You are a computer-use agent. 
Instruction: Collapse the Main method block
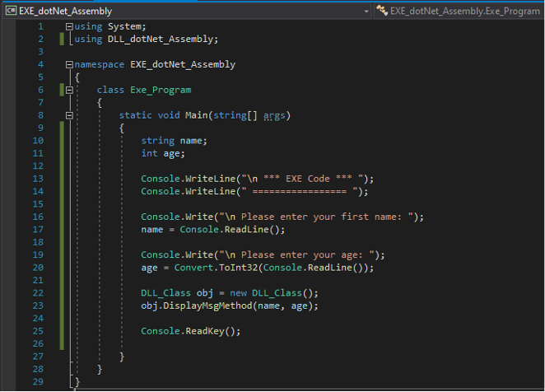pos(69,115)
